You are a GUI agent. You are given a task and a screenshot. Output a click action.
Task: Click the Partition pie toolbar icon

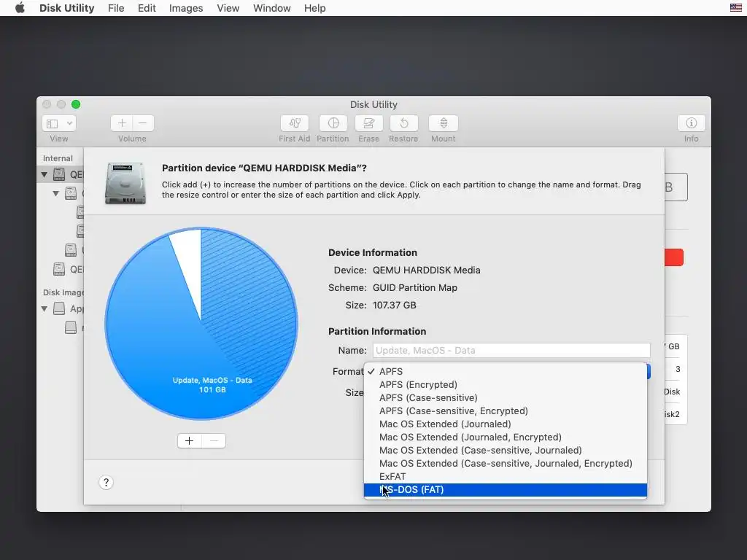(333, 123)
